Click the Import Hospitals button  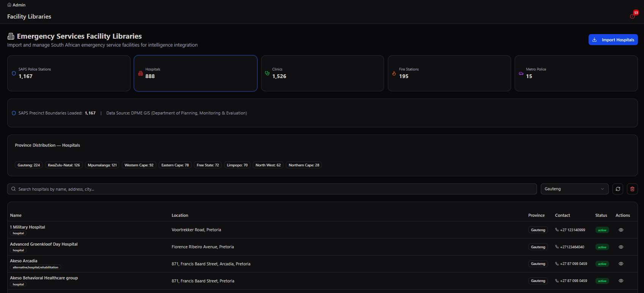click(613, 39)
